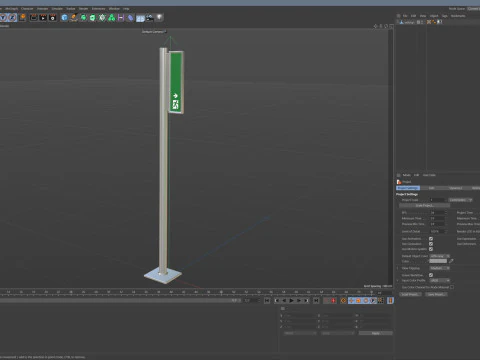Go to end of animation
This screenshot has height=360, width=480.
coord(316,301)
